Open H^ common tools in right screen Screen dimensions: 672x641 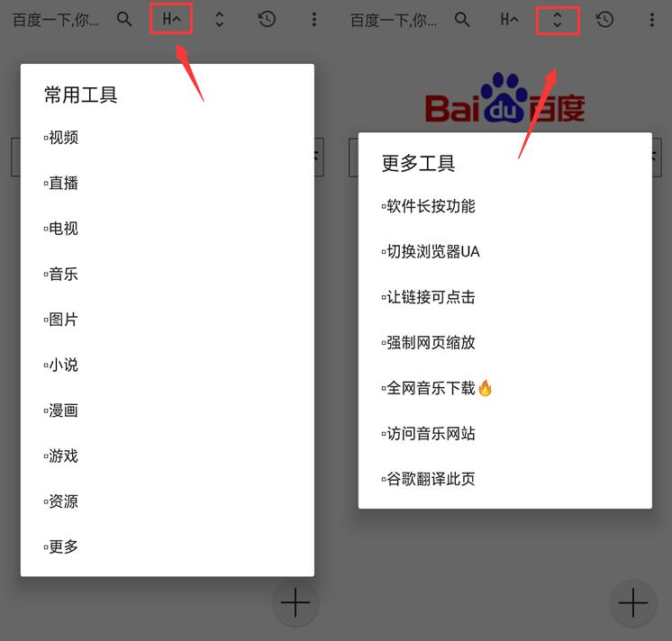pos(509,19)
